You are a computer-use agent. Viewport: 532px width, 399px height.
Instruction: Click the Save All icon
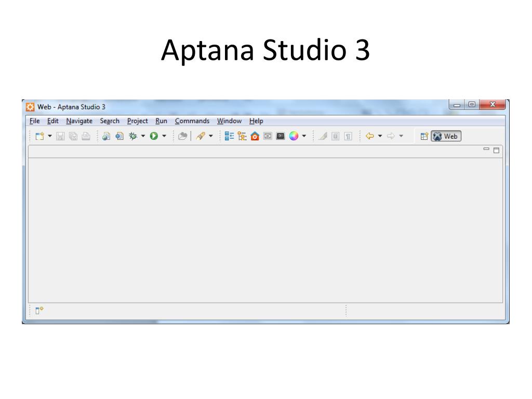73,136
